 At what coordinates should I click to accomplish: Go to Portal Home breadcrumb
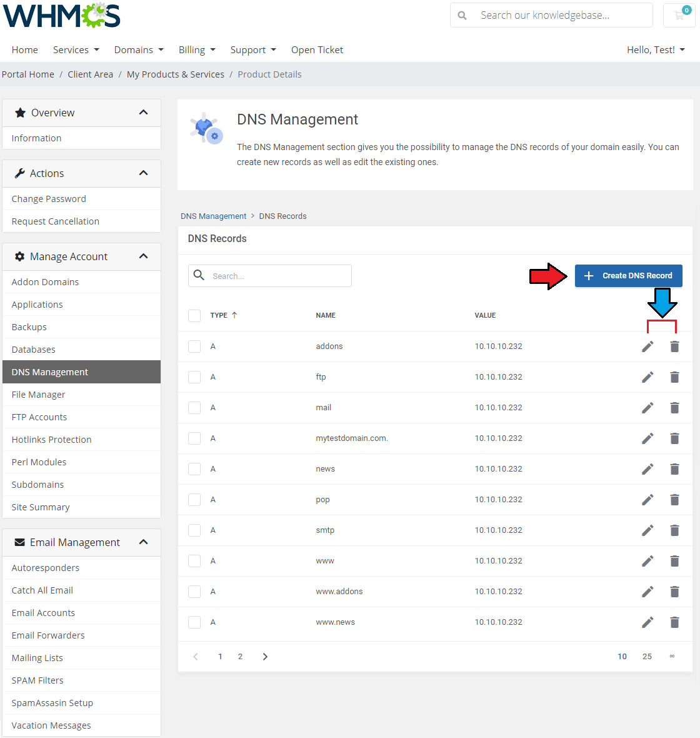tap(27, 74)
